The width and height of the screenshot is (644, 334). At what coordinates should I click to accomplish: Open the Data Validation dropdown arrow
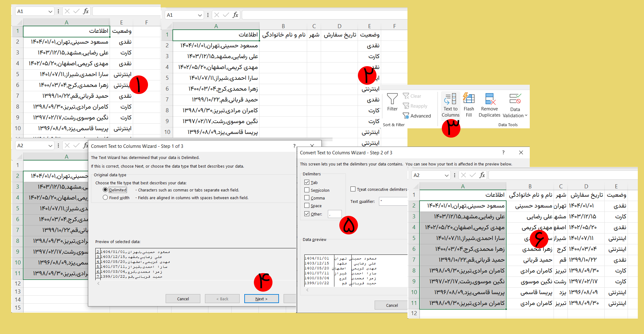[x=526, y=116]
